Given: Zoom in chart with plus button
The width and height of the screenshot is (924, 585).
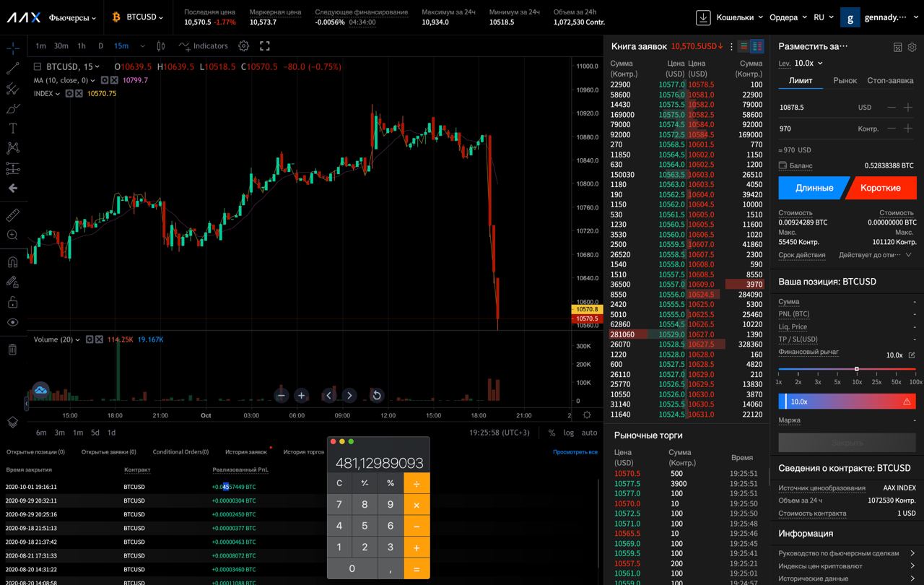Looking at the screenshot, I should point(302,395).
